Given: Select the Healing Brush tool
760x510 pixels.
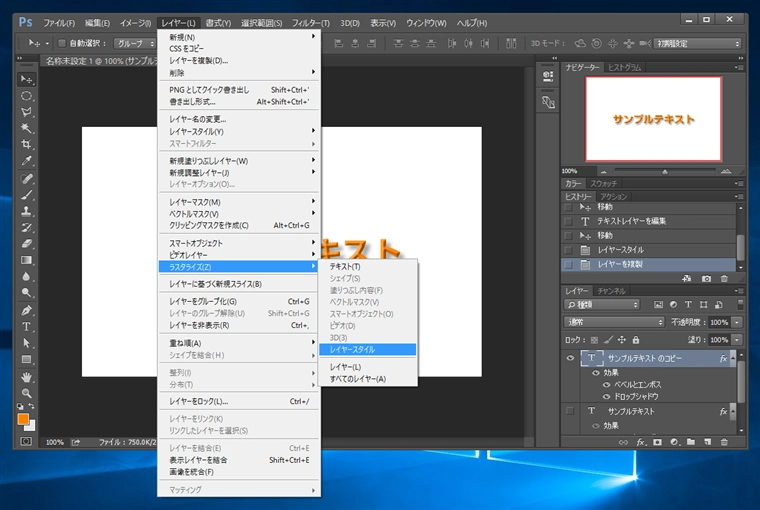Looking at the screenshot, I should click(26, 179).
